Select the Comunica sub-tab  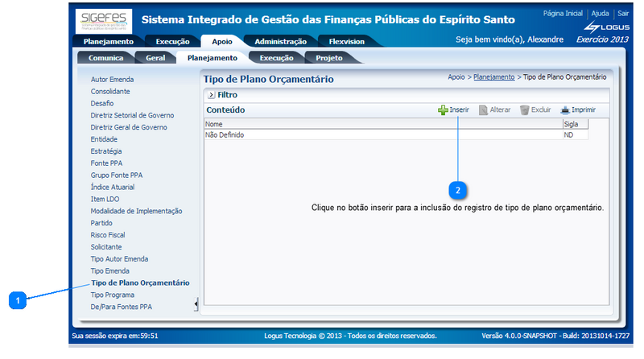point(105,58)
